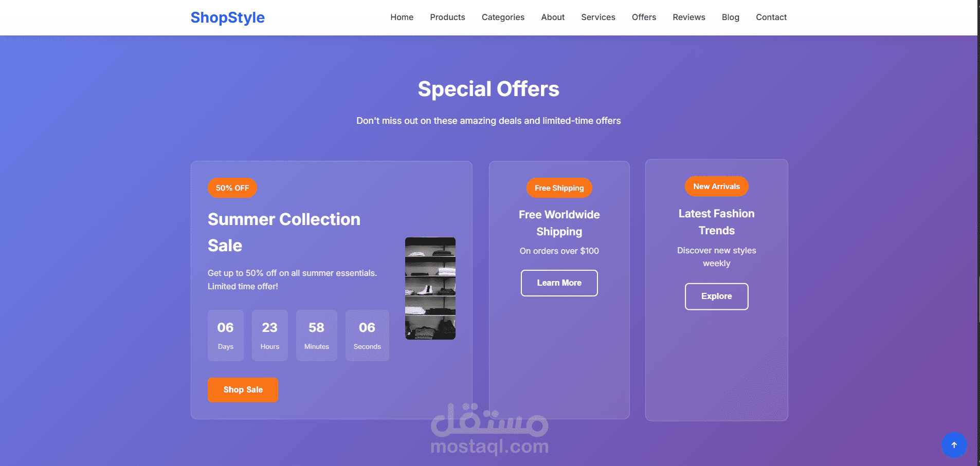Viewport: 980px width, 466px height.
Task: Visit the Blog from the header
Action: [x=730, y=17]
